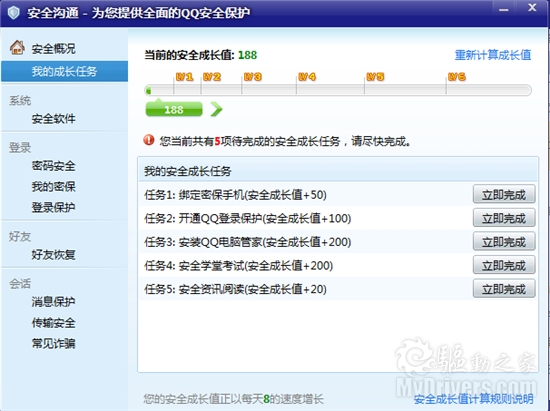The image size is (550, 411).
Task: Open the home icon beside 安全概况
Action: coord(17,48)
